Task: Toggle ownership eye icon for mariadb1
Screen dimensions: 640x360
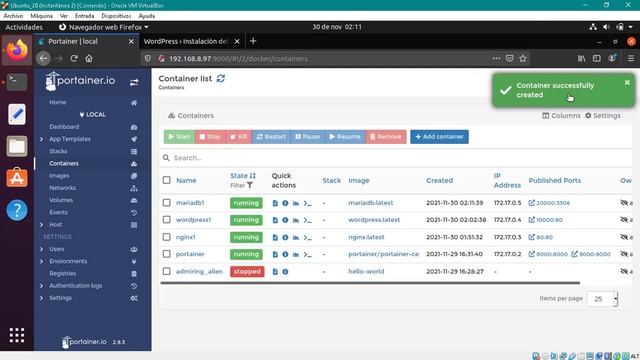Action: point(624,203)
